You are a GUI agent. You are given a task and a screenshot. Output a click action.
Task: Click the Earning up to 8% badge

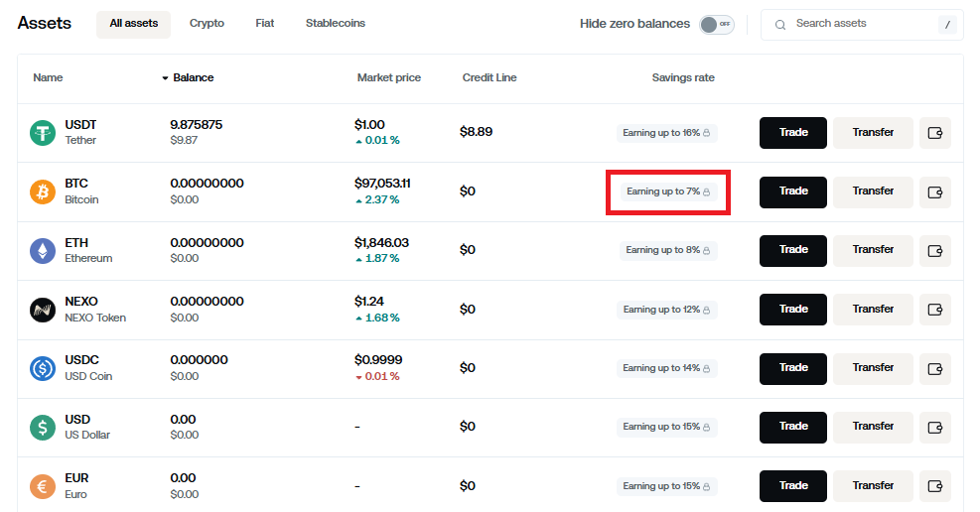pos(668,250)
